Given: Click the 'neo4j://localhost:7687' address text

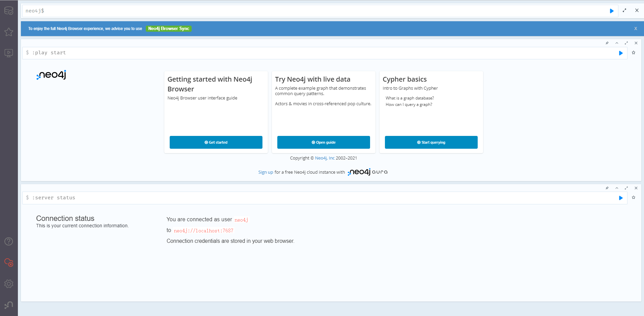Looking at the screenshot, I should pos(203,231).
